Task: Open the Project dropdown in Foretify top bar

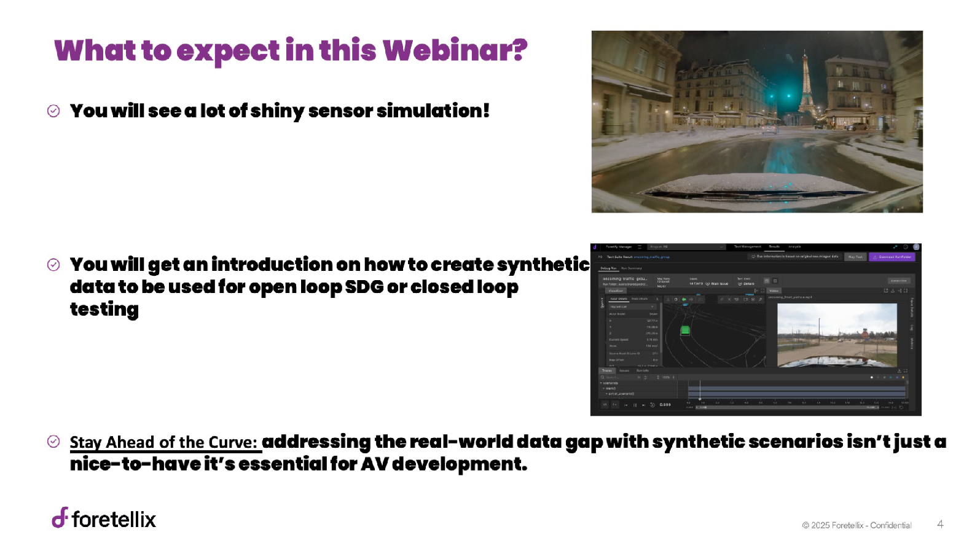Action: tap(686, 247)
